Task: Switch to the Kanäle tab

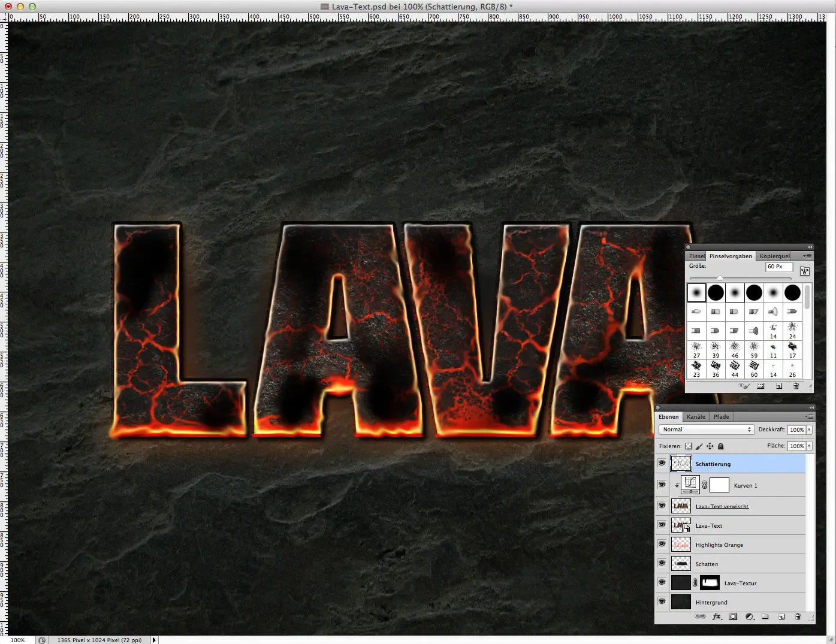Action: point(696,416)
